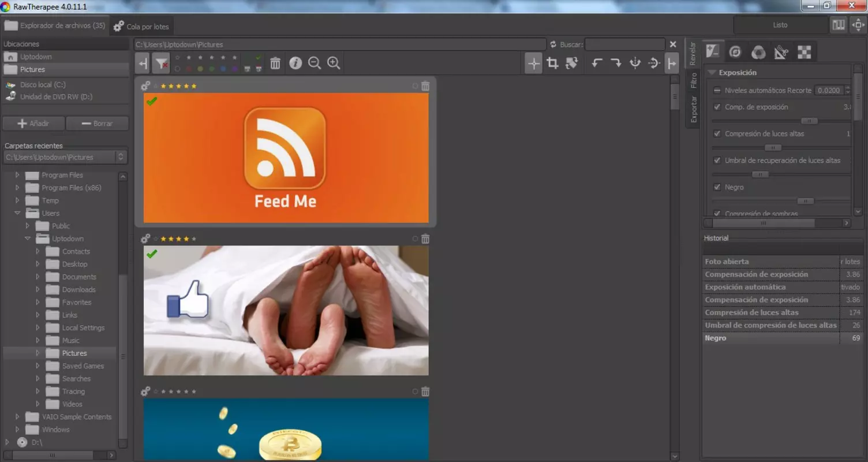Screen dimensions: 868x462
Task: Select the crosshair hand tool
Action: tap(534, 63)
